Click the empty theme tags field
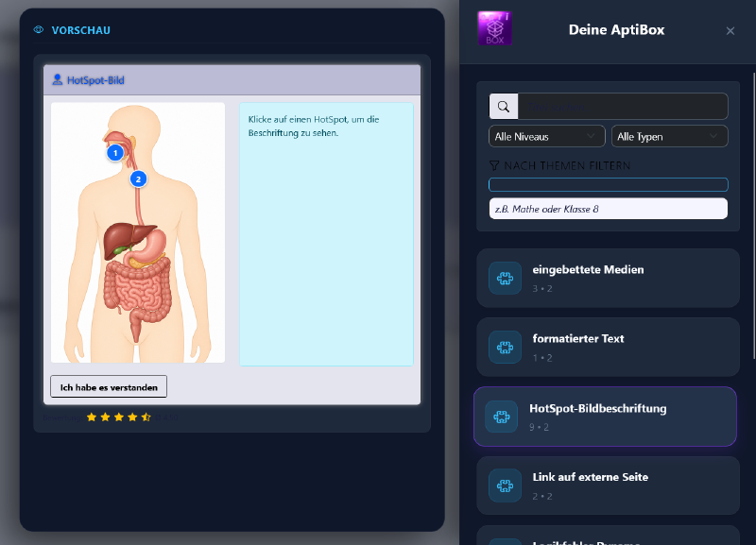Screen dimensions: 756x545 coord(608,184)
